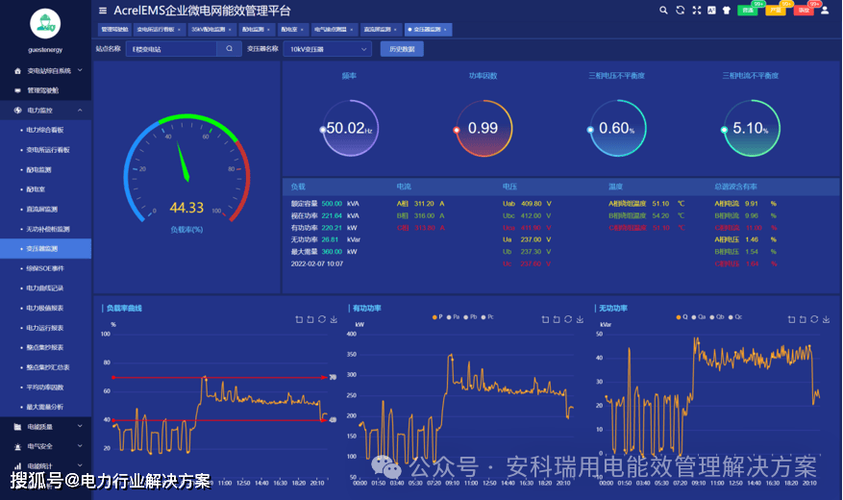Expand the 电能统计 sidebar group

[46, 466]
